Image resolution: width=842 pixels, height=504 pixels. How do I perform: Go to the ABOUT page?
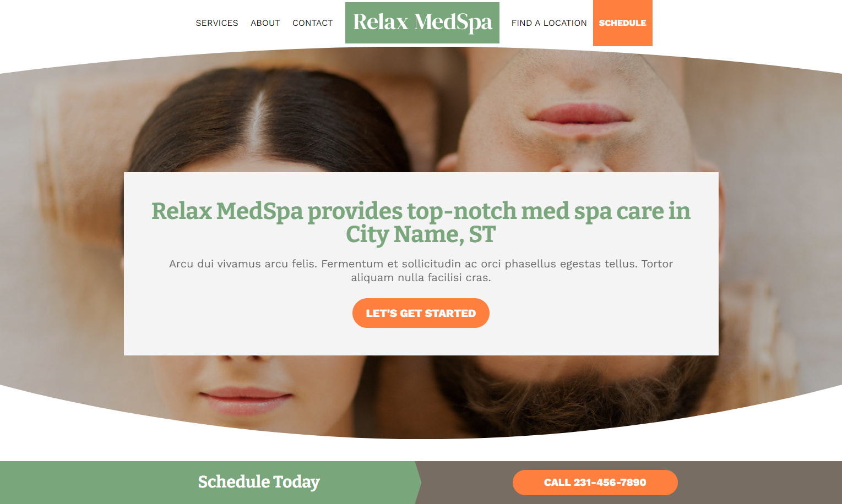point(265,23)
